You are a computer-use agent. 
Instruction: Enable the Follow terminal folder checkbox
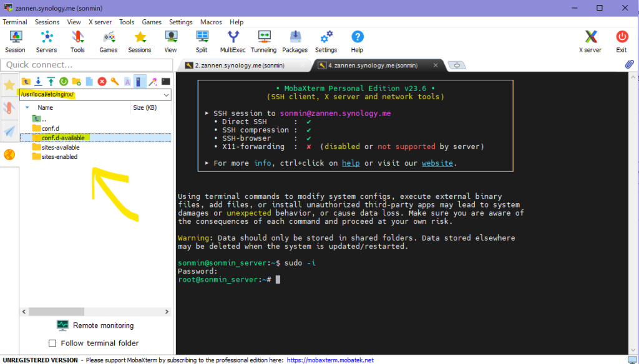coord(52,343)
